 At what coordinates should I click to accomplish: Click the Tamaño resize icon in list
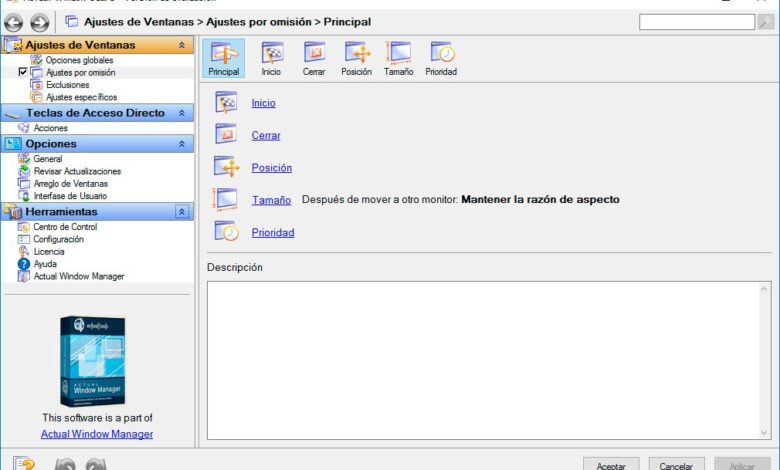225,199
